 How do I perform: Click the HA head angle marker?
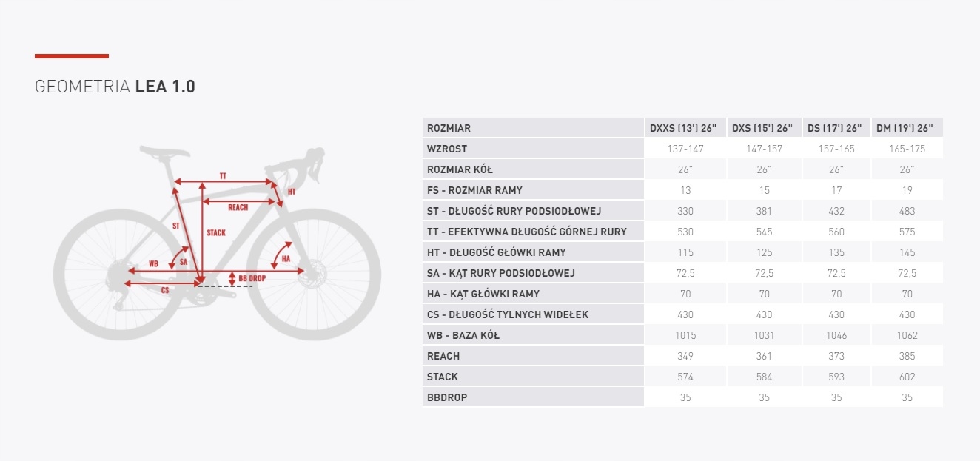(286, 258)
